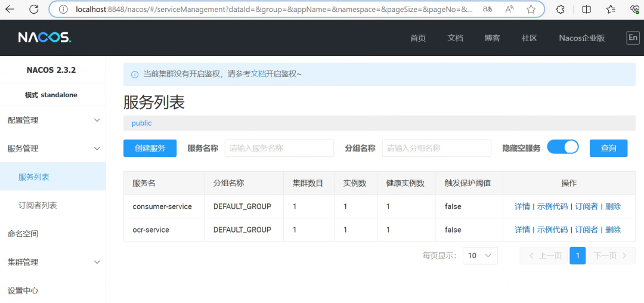Screen dimensions: 644x303
Task: Open 详情 for consumer-service
Action: point(522,206)
